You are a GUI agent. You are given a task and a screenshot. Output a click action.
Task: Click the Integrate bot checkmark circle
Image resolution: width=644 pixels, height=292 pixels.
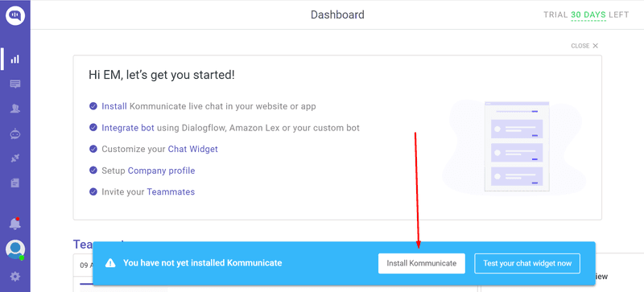[93, 128]
